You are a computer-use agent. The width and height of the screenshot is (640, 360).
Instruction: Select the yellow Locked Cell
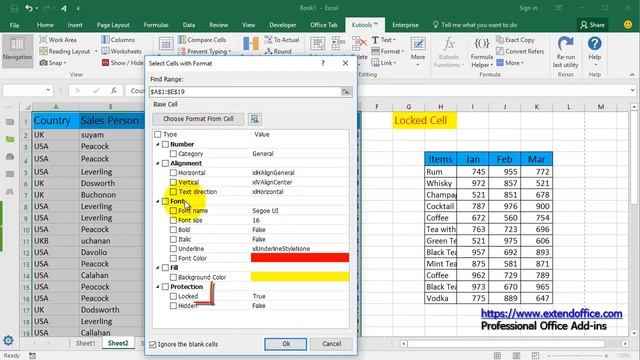tap(424, 121)
